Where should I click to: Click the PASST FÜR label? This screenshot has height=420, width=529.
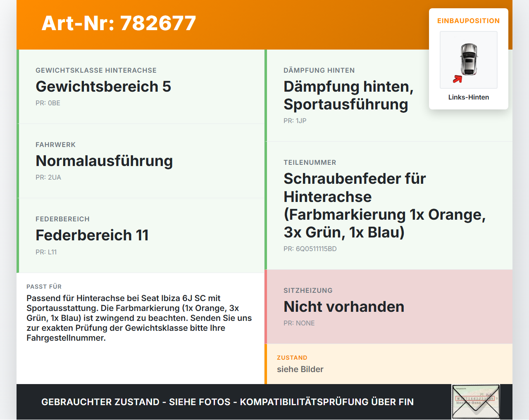tap(44, 287)
